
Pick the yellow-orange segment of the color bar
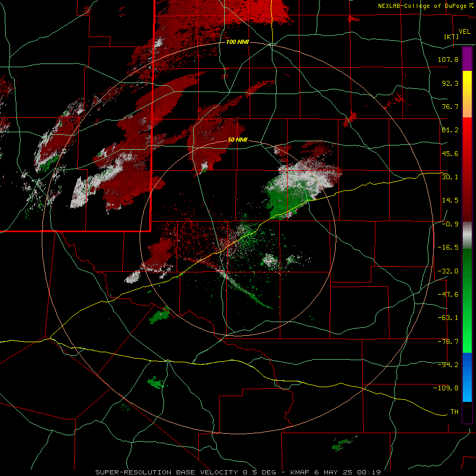pos(467,94)
